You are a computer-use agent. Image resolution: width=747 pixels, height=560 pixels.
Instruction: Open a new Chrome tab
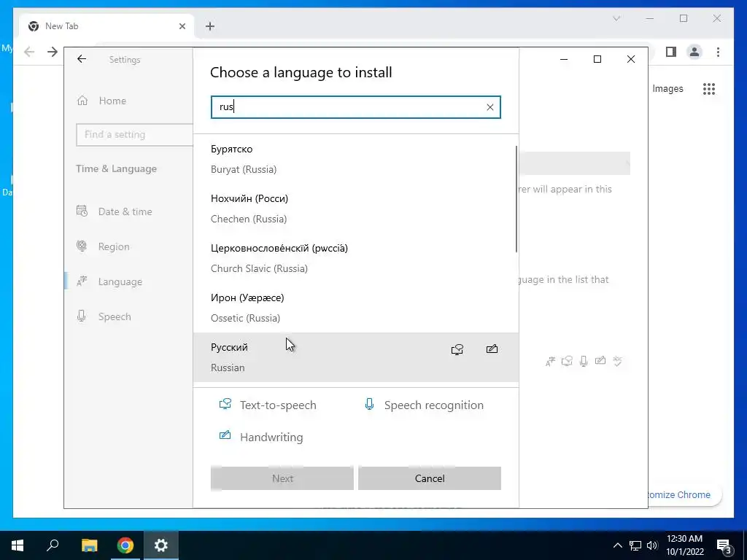[210, 26]
